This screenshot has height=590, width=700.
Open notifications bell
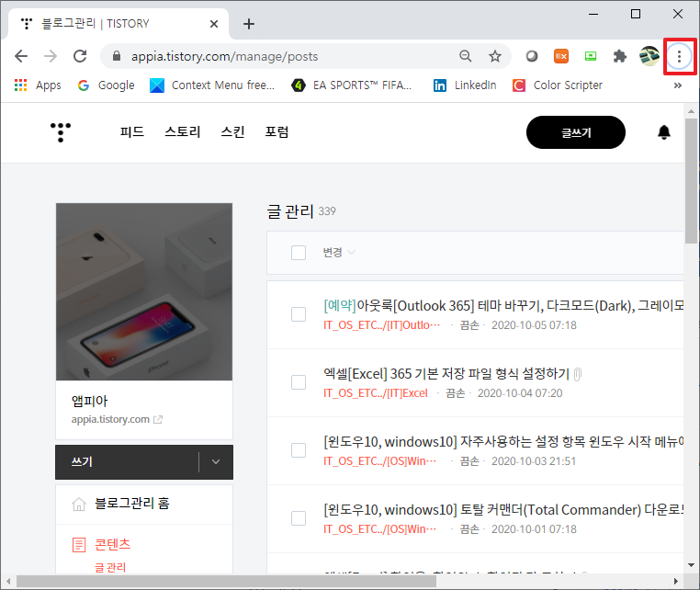[x=664, y=132]
